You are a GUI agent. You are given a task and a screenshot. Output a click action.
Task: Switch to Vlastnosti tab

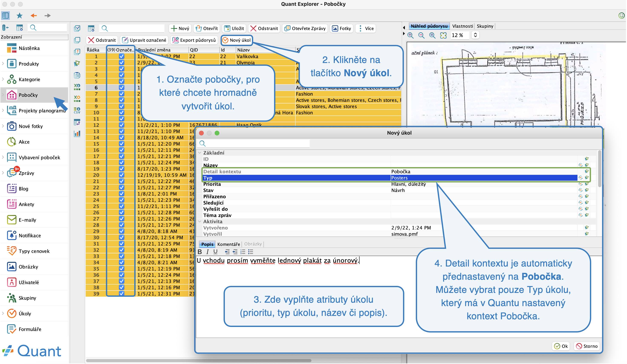462,26
